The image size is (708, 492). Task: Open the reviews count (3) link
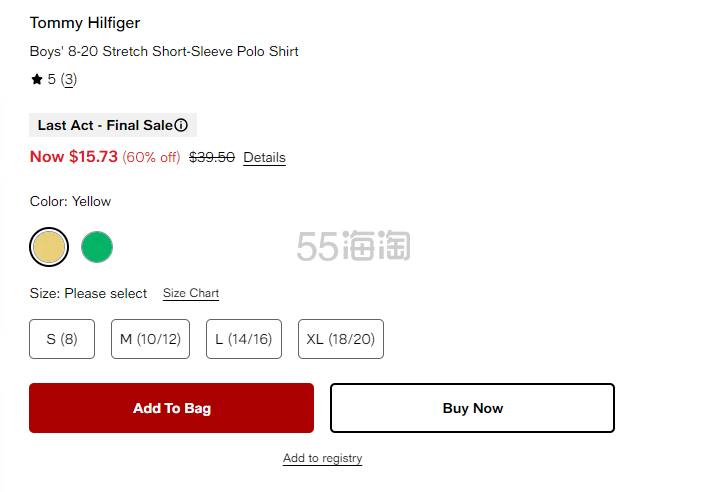click(69, 79)
